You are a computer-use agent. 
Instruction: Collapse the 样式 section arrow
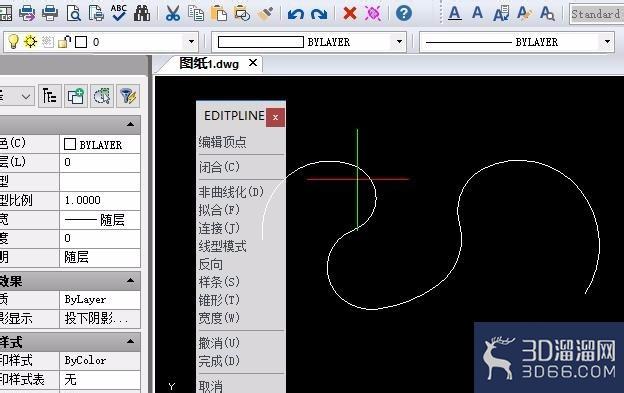(130, 341)
